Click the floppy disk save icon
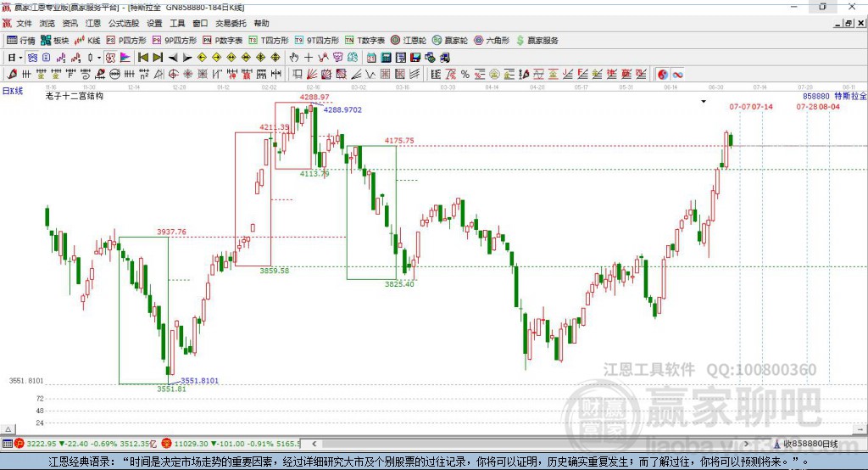Screen dimensions: 868x470 [415, 58]
